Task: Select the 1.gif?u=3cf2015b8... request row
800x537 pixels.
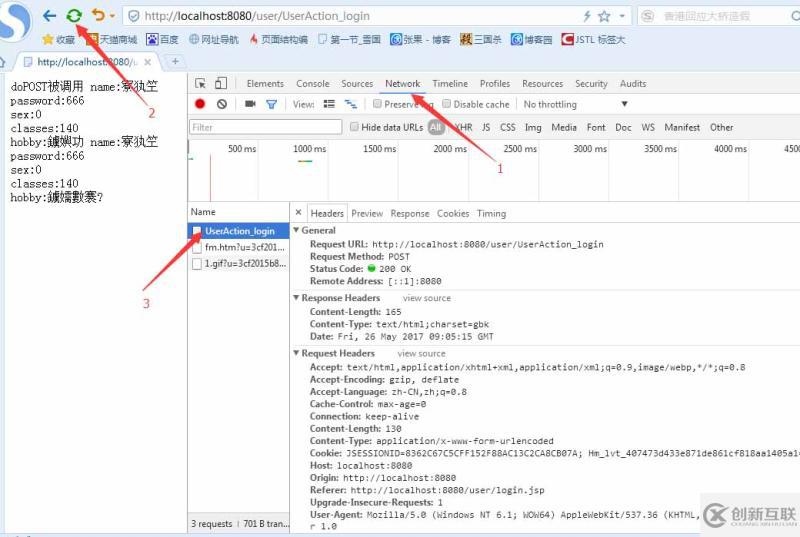Action: 239,264
